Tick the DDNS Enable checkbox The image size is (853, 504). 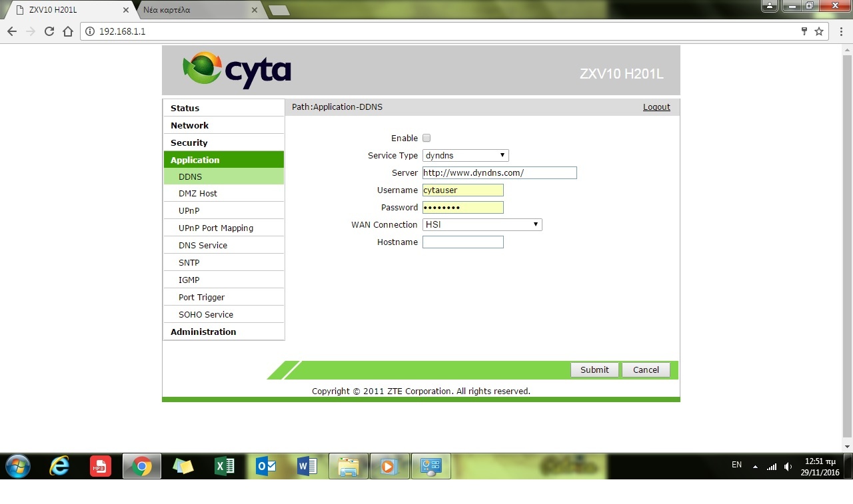426,138
